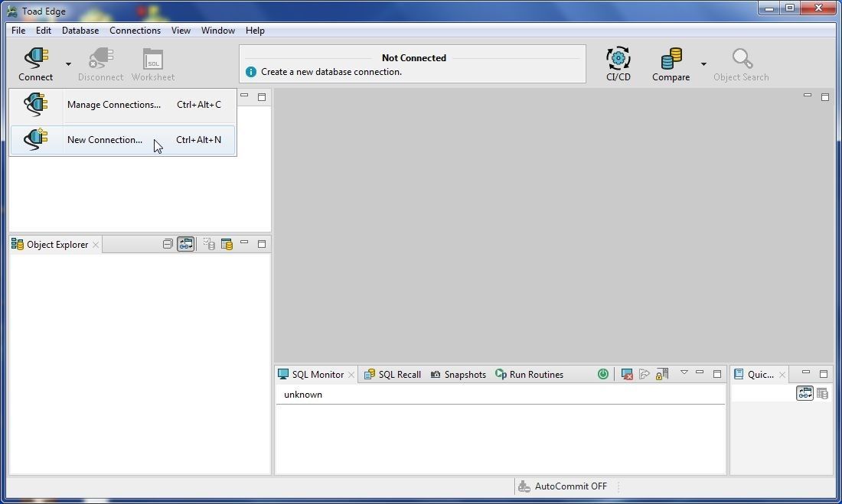
Task: Open the Edit menu
Action: pyautogui.click(x=44, y=31)
